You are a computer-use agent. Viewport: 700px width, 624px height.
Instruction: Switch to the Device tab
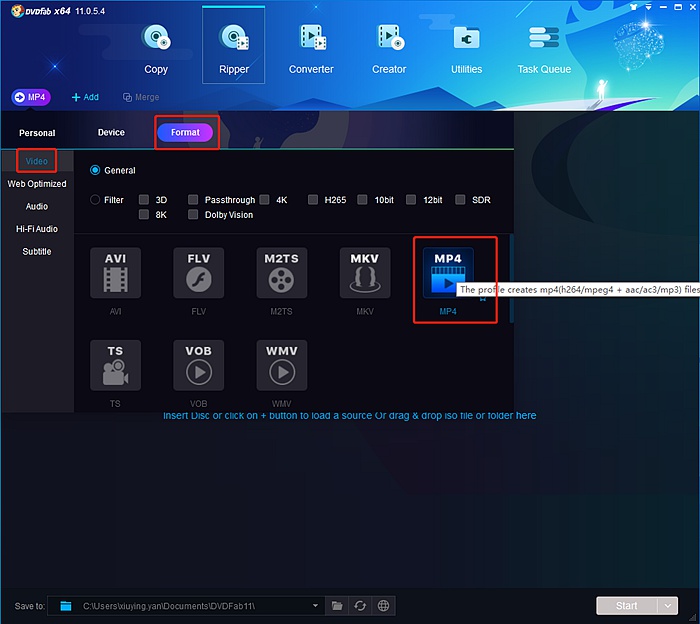click(x=111, y=132)
